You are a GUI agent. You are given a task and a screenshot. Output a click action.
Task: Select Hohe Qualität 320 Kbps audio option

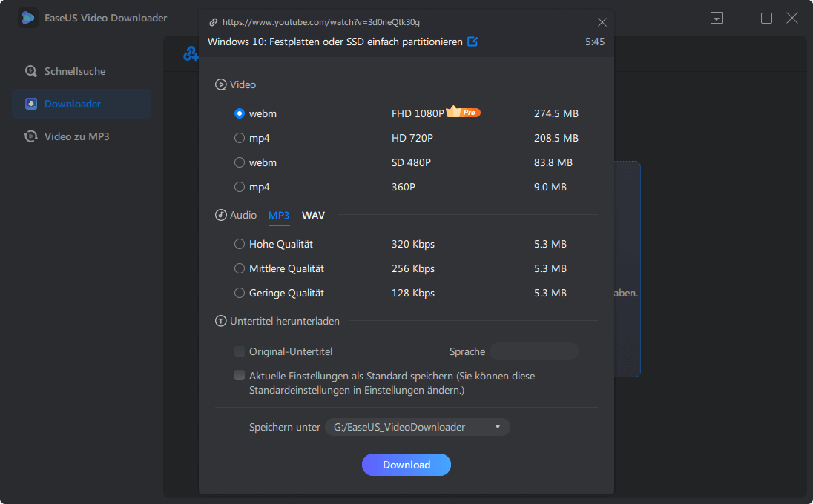pyautogui.click(x=240, y=244)
